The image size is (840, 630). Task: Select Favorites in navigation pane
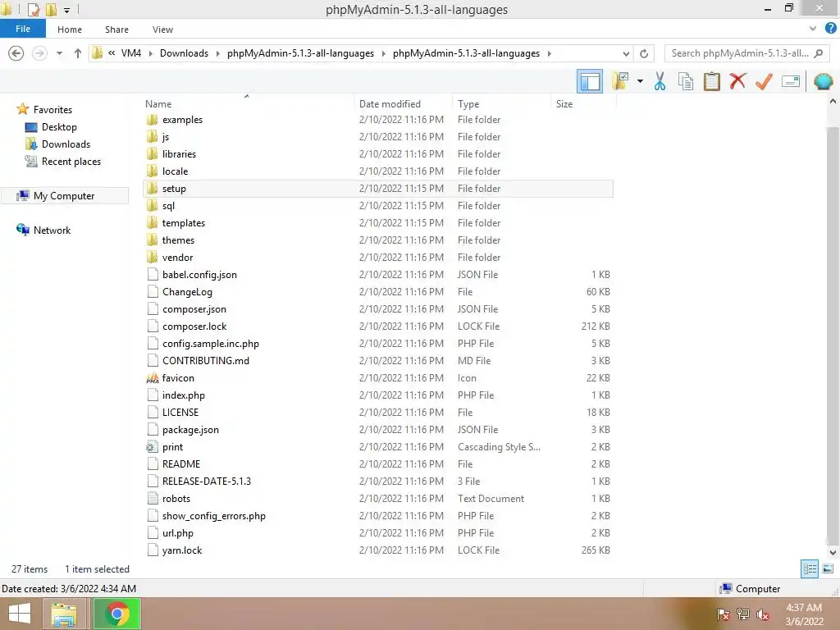[52, 109]
